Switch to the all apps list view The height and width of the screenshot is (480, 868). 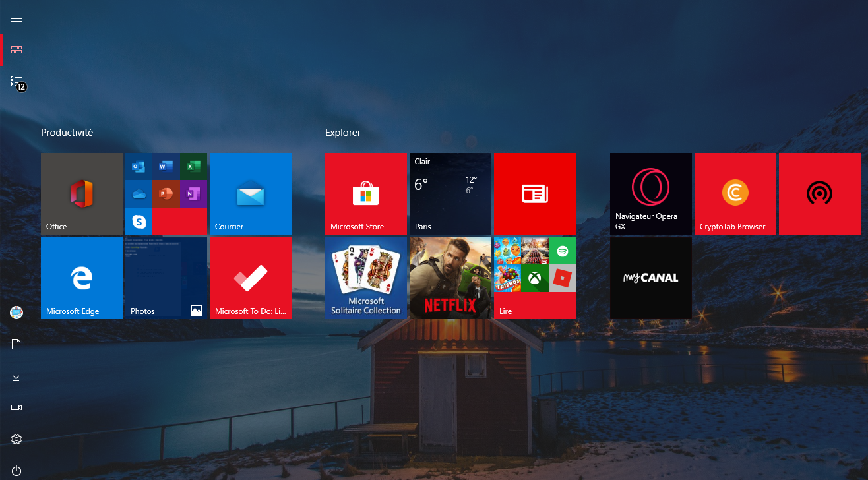click(16, 82)
